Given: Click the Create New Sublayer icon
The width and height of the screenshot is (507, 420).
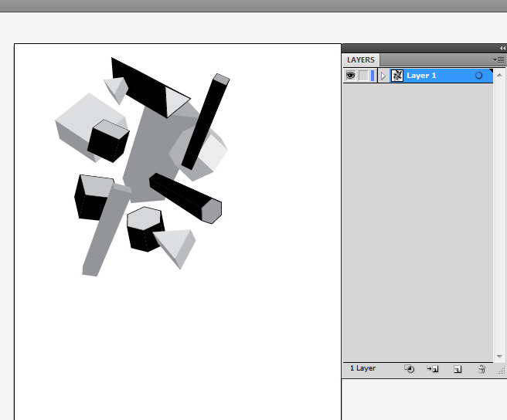Looking at the screenshot, I should click(x=433, y=370).
